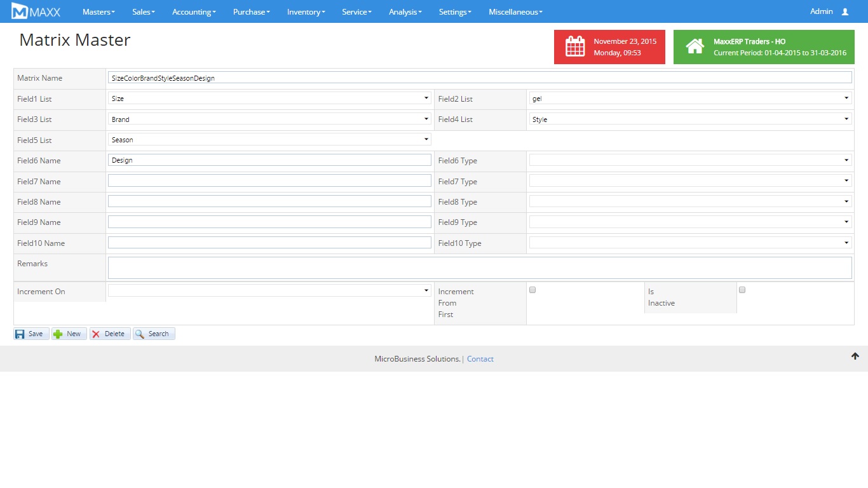The height and width of the screenshot is (488, 868).
Task: Click the calendar icon in red date panel
Action: 575,47
